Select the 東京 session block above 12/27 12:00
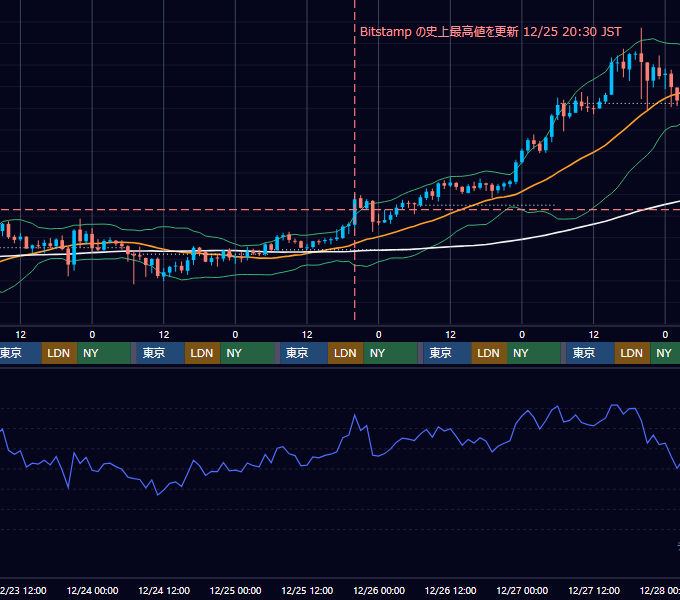The height and width of the screenshot is (600, 680). pos(590,353)
